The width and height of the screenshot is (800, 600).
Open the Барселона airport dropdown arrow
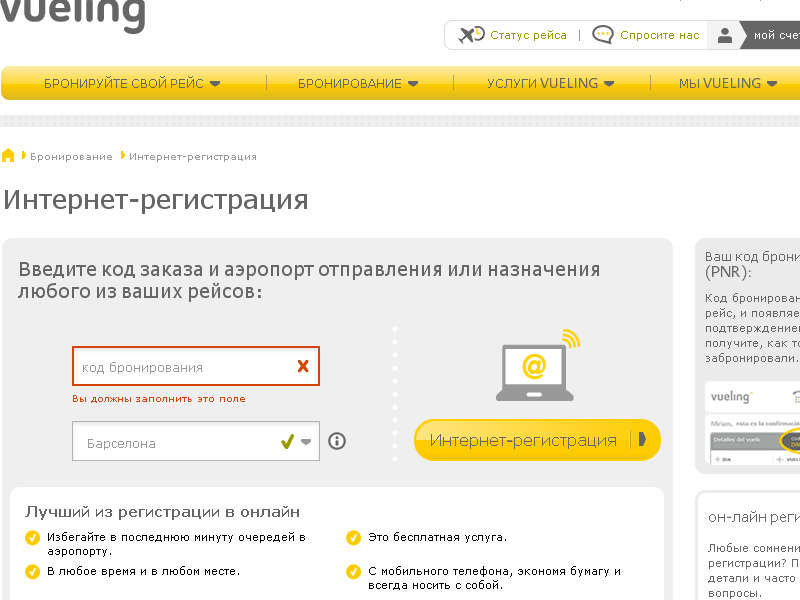tap(306, 442)
